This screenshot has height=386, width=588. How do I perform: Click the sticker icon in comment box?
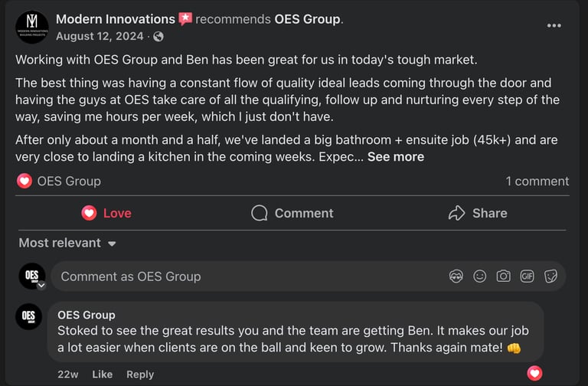tap(550, 276)
